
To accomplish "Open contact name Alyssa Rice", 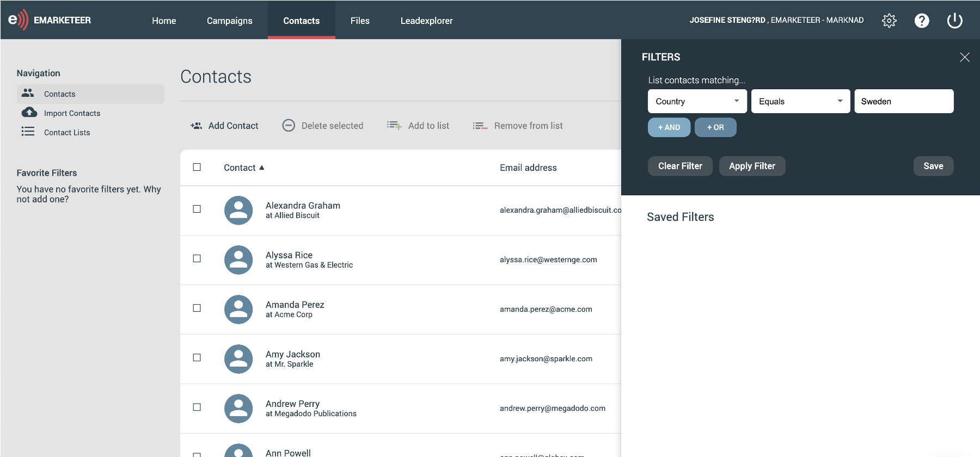I will coord(289,255).
